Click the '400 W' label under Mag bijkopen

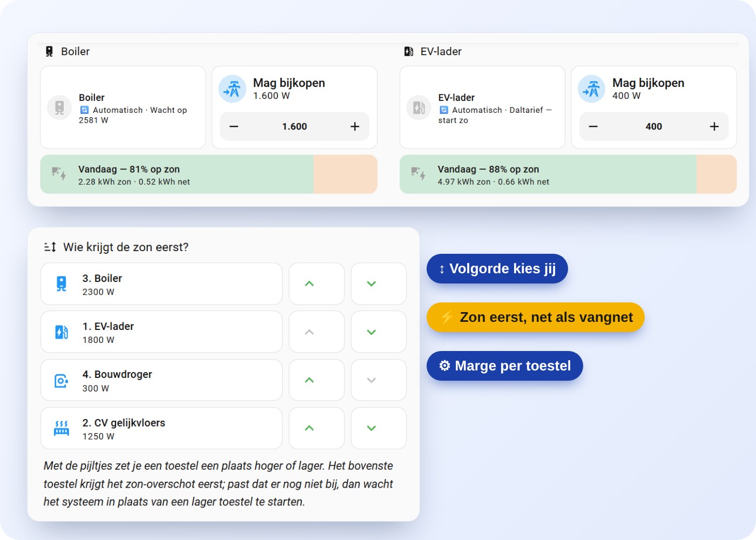click(626, 96)
